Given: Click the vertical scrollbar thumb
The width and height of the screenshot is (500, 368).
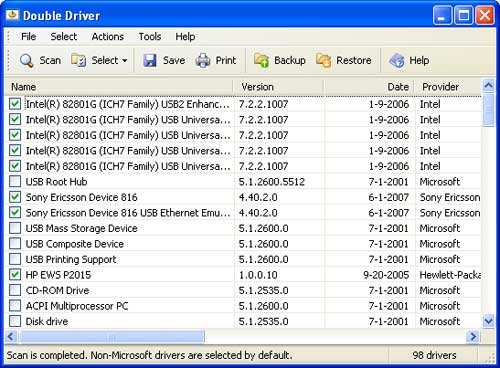Looking at the screenshot, I should pyautogui.click(x=488, y=110).
